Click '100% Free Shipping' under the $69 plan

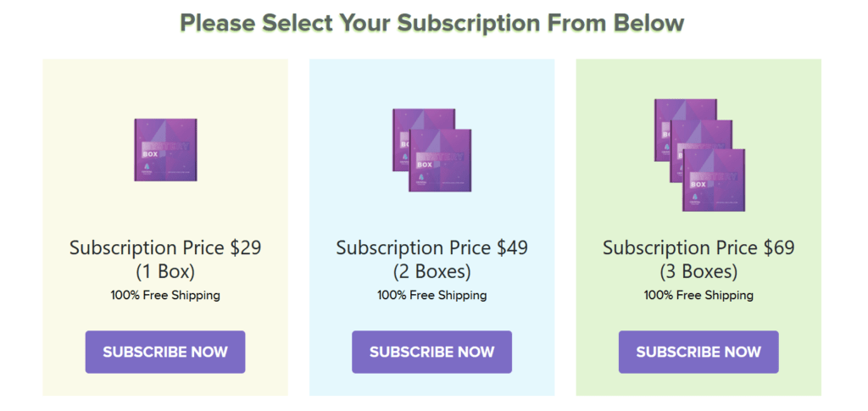[x=698, y=296]
